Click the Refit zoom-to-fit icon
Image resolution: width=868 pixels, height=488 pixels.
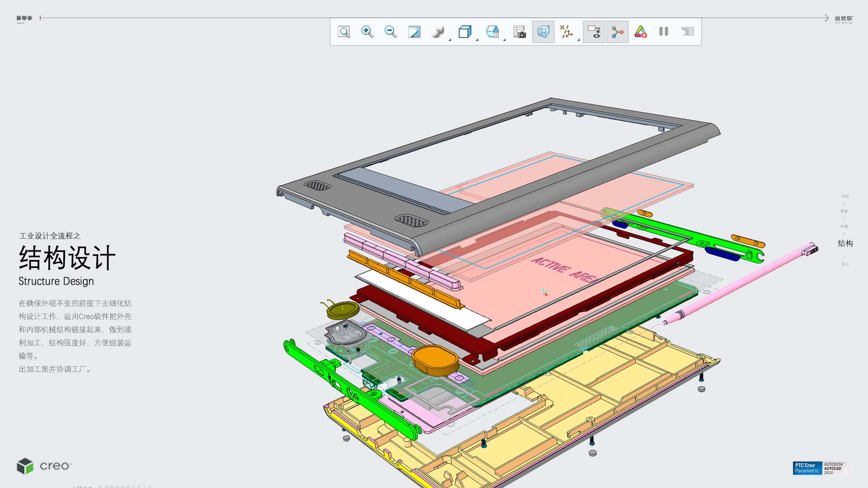tap(344, 32)
